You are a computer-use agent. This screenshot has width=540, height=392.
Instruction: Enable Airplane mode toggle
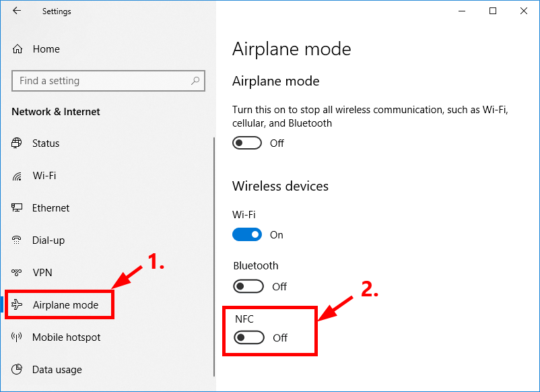pyautogui.click(x=246, y=142)
